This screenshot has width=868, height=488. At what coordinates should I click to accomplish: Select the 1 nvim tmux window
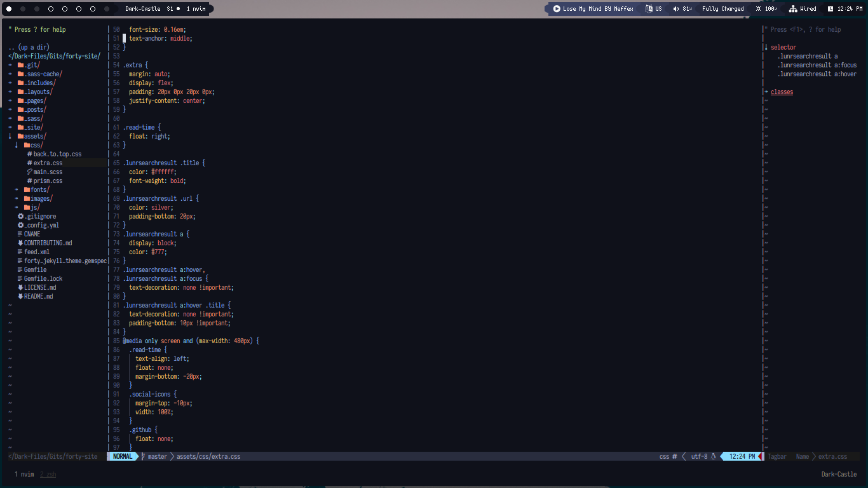point(25,474)
